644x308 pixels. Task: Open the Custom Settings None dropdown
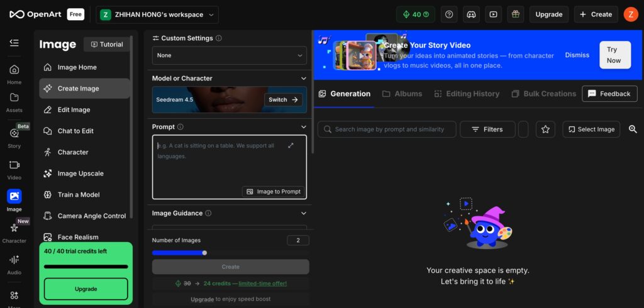(229, 55)
